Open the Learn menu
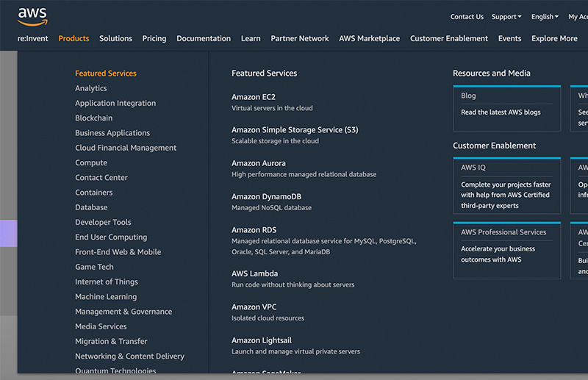This screenshot has width=588, height=380. [x=251, y=38]
